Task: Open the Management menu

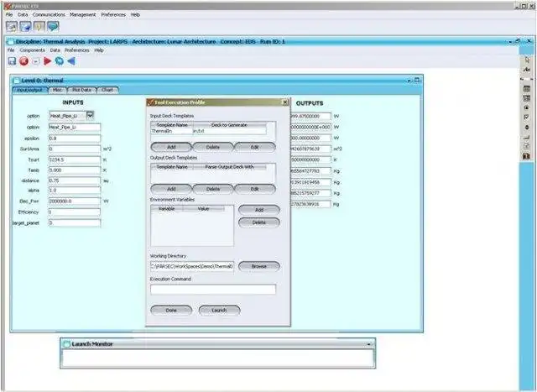Action: click(83, 15)
